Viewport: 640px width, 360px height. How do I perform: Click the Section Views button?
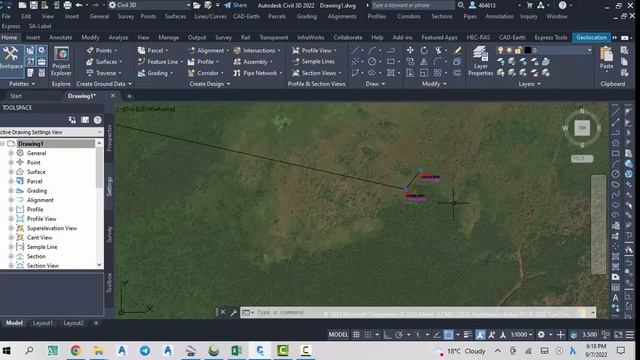click(x=317, y=73)
